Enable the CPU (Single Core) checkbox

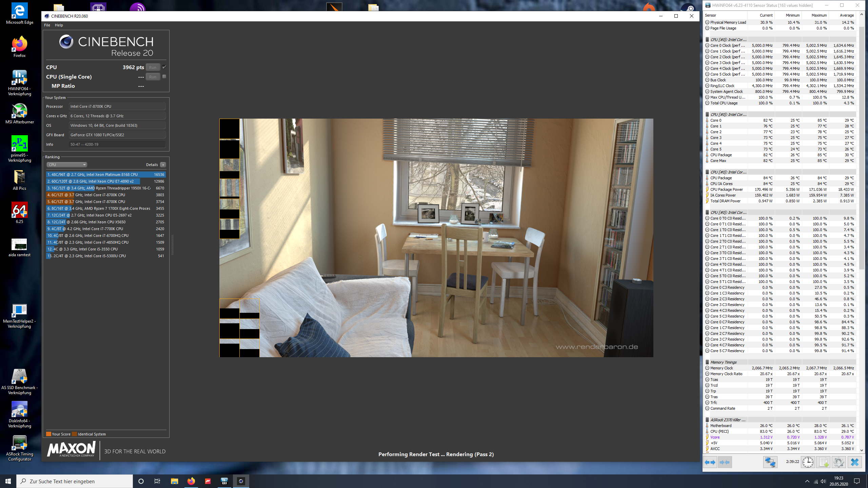[x=165, y=77]
